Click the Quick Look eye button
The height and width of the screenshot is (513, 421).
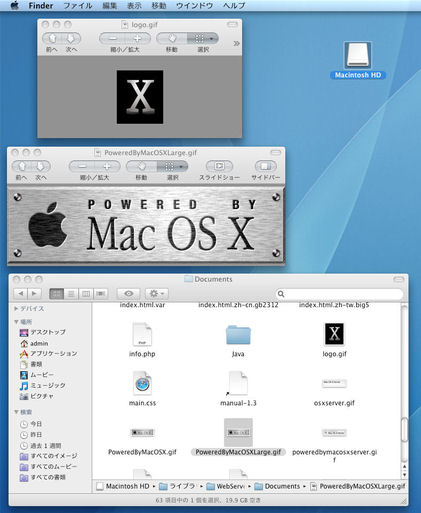(128, 293)
